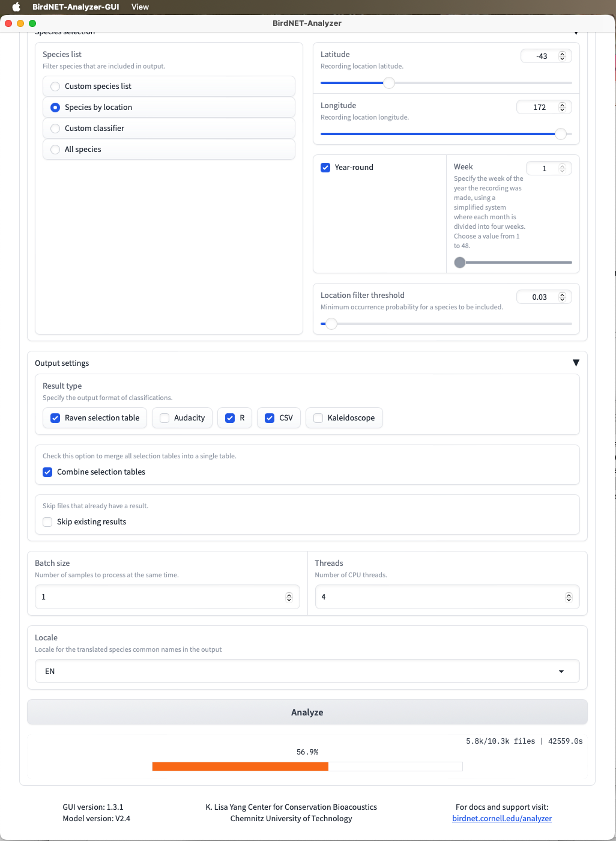
Task: Select Custom species list option
Action: (x=169, y=86)
